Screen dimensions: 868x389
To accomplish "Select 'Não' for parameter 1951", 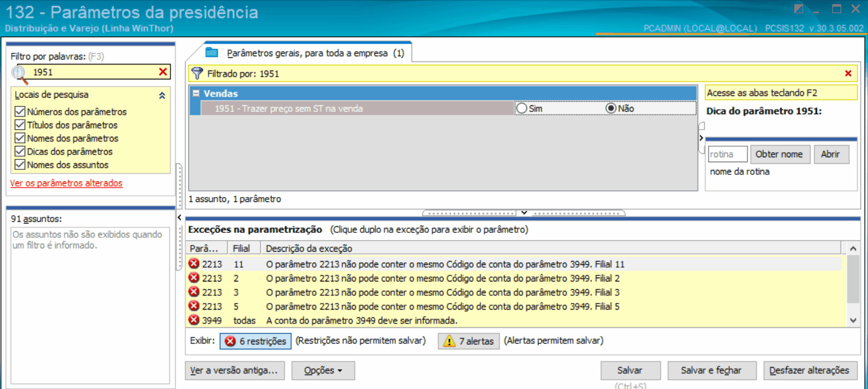I will [611, 109].
